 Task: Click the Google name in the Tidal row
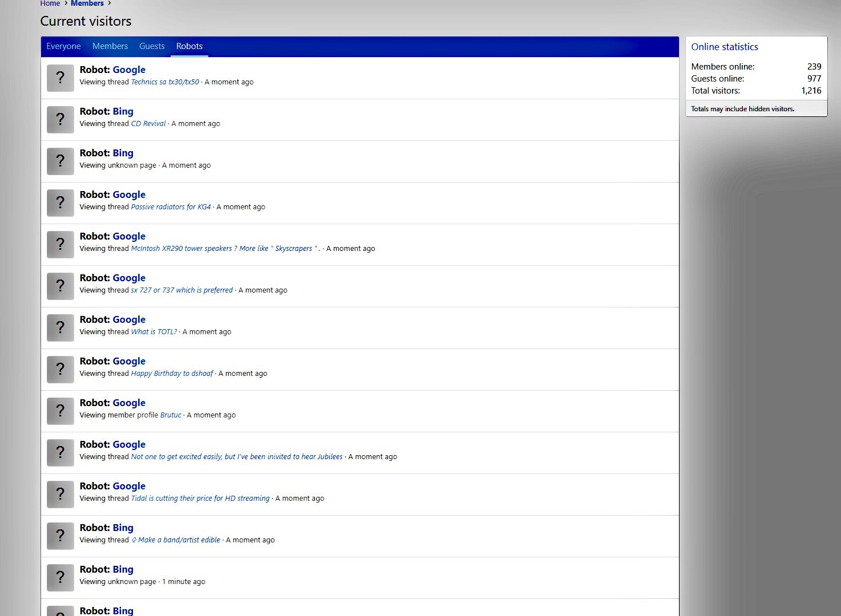click(129, 486)
